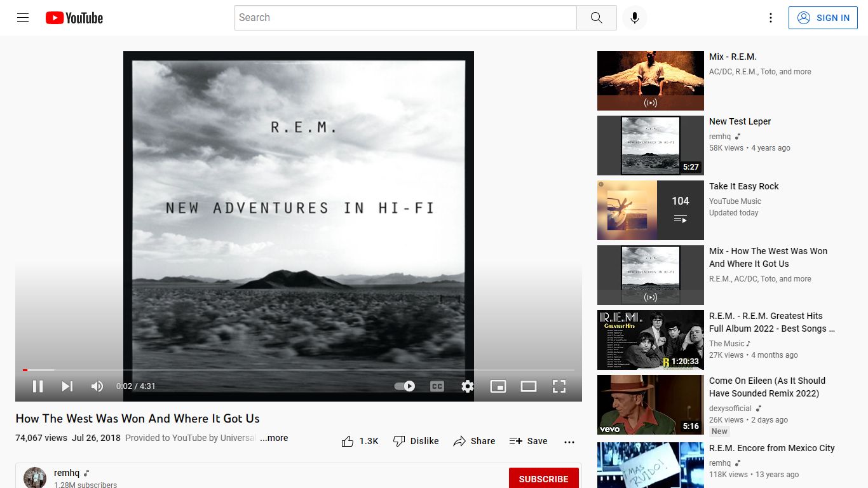Screen dimensions: 868x488
Task: Skip to the next video
Action: pos(67,386)
